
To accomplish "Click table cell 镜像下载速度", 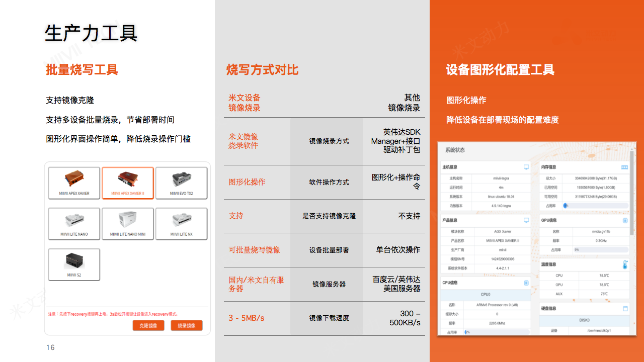I will 329,318.
